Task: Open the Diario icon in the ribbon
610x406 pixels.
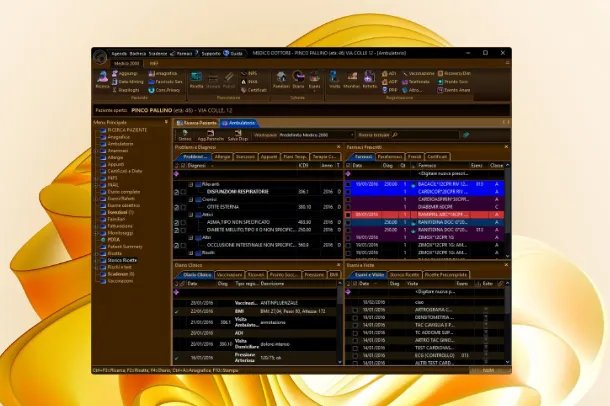Action: (298, 80)
